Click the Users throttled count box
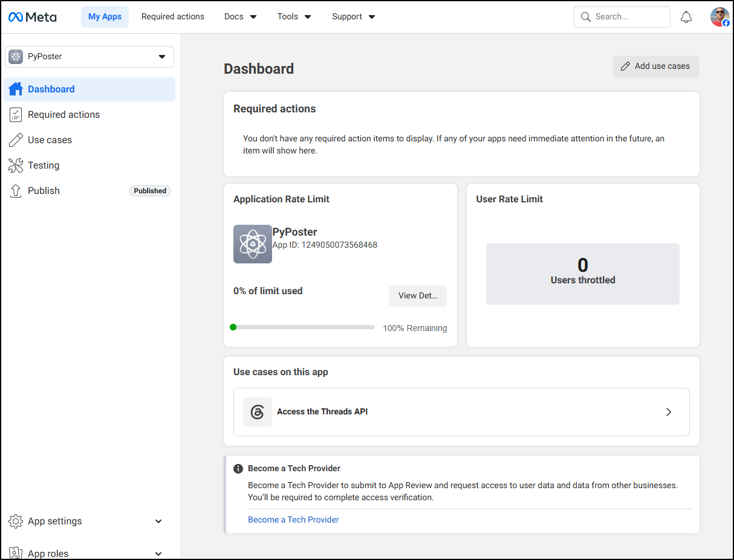 point(583,274)
